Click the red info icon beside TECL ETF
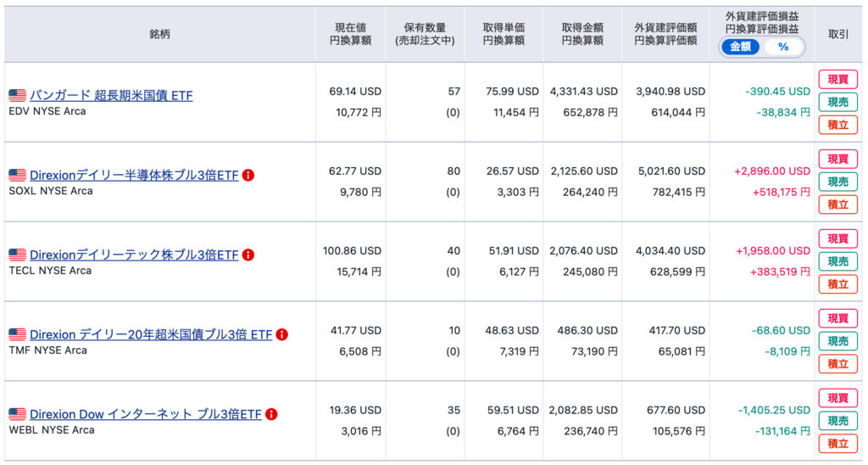The height and width of the screenshot is (465, 868). pyautogui.click(x=248, y=255)
